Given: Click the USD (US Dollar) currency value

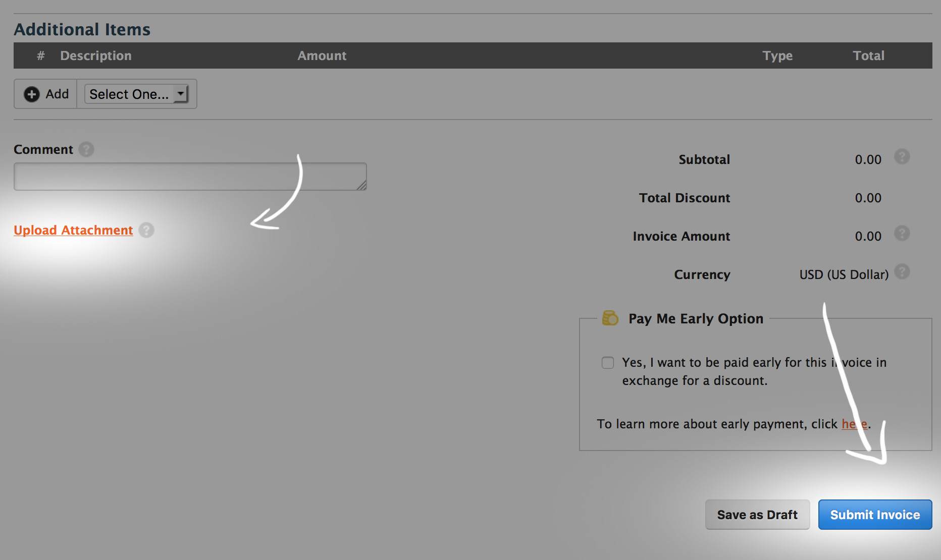Looking at the screenshot, I should (844, 275).
